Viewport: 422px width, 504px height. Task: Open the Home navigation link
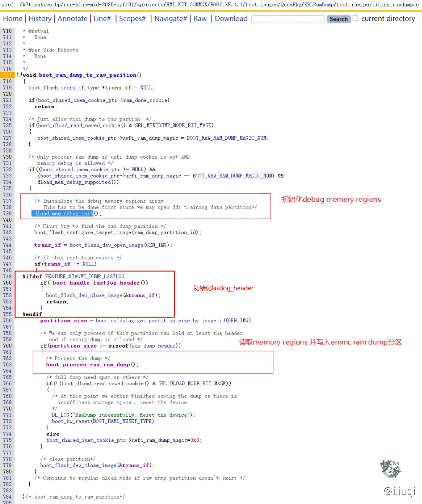click(13, 19)
